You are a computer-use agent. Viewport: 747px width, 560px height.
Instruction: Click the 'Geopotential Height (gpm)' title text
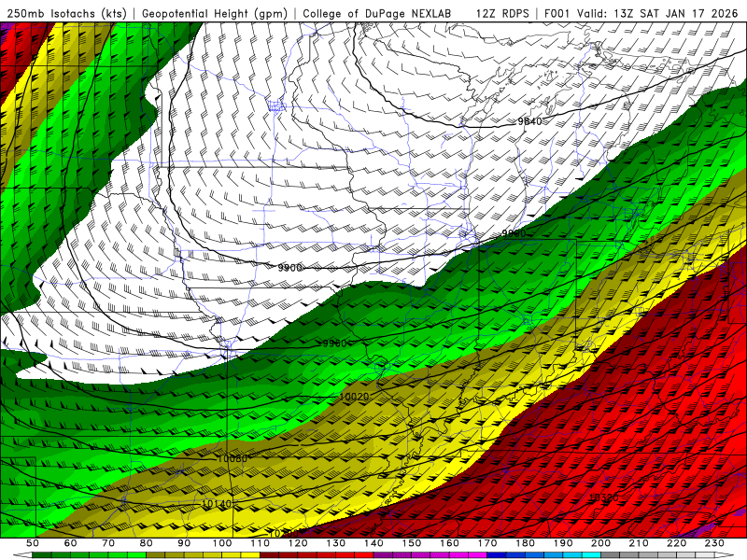coord(215,13)
